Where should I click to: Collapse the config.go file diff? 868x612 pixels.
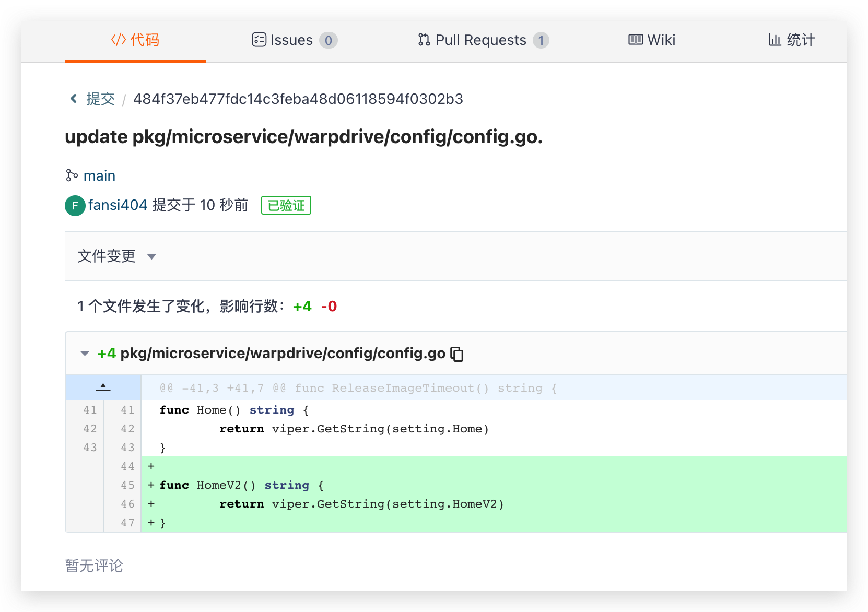pyautogui.click(x=85, y=354)
